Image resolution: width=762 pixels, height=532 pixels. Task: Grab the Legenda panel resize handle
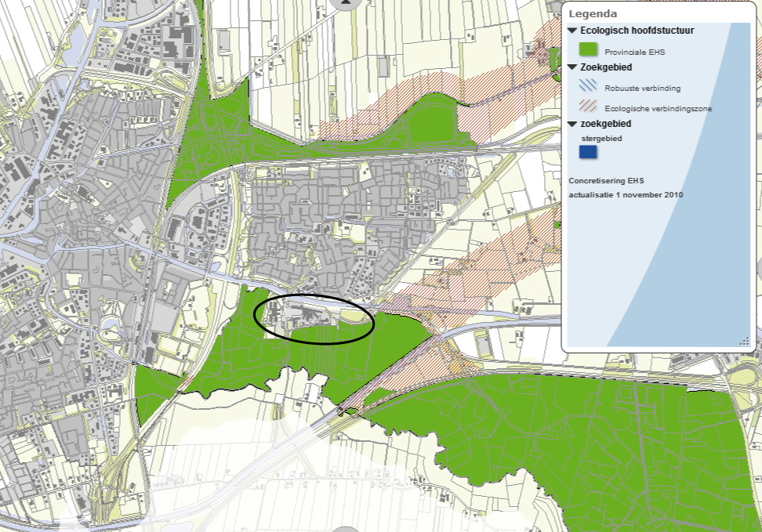point(744,340)
